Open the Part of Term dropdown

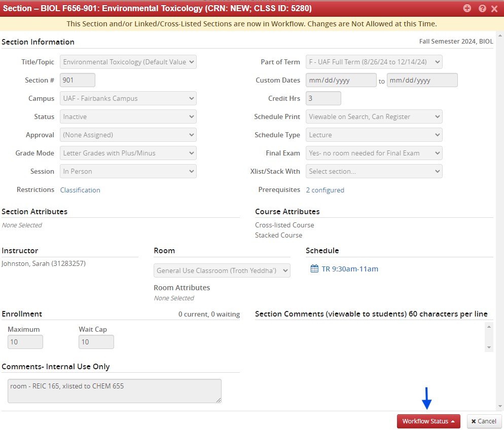(374, 62)
